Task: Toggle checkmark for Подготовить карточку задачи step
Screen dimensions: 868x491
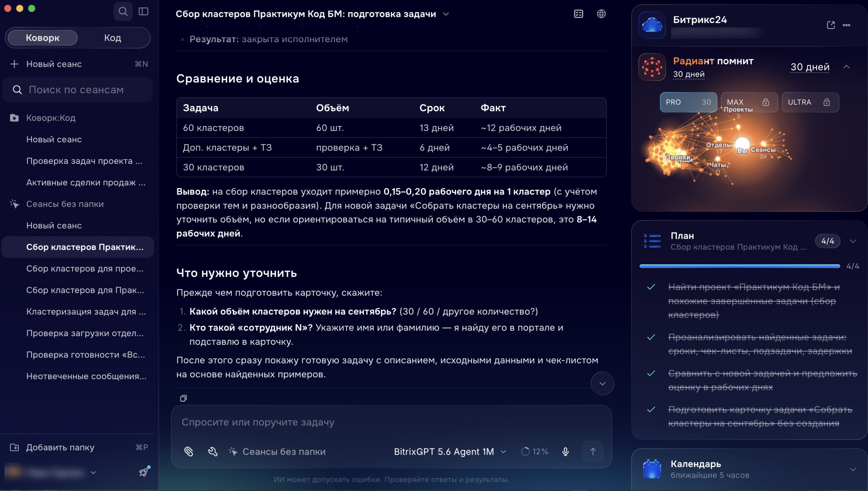Action: [651, 410]
